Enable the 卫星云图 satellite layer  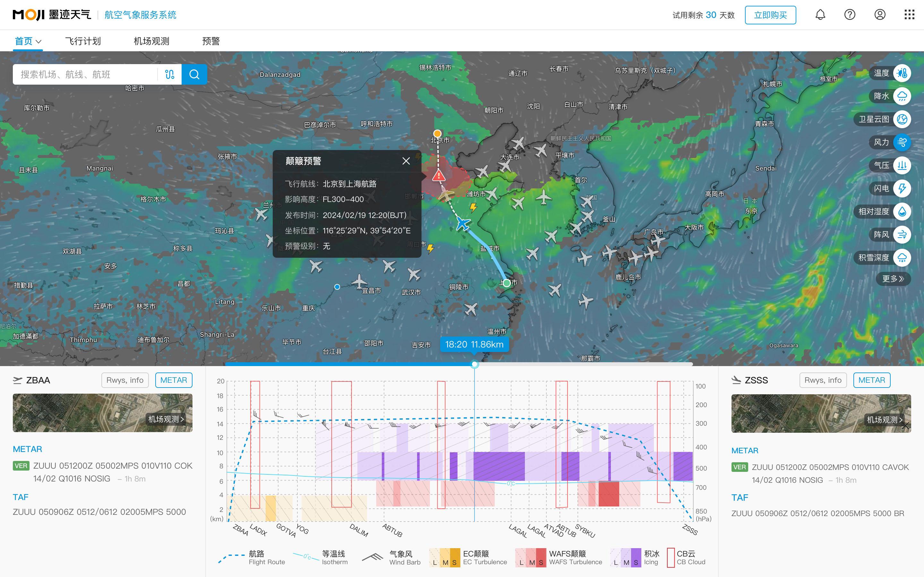pos(902,119)
